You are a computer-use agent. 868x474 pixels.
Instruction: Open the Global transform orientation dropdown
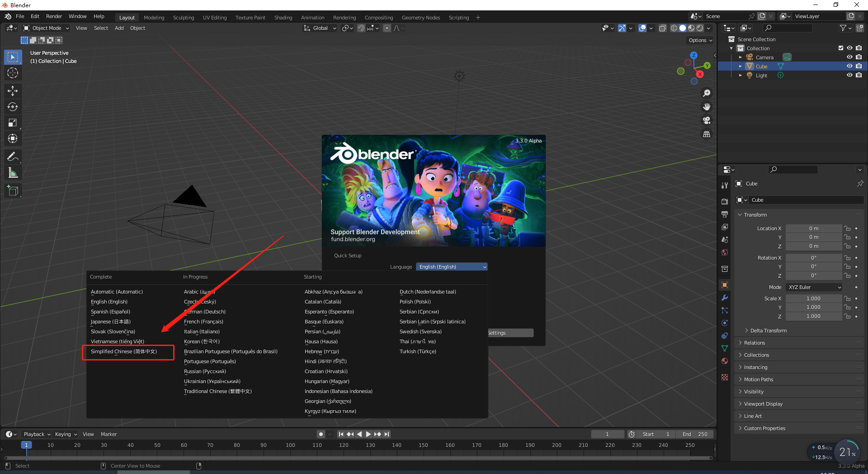[x=320, y=28]
